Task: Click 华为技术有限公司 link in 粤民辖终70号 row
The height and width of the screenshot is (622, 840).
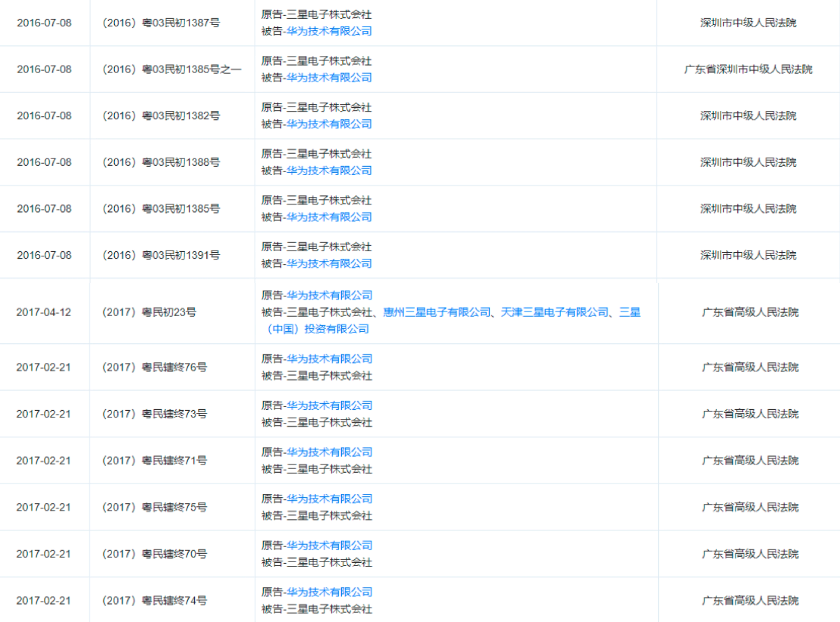Action: tap(329, 546)
